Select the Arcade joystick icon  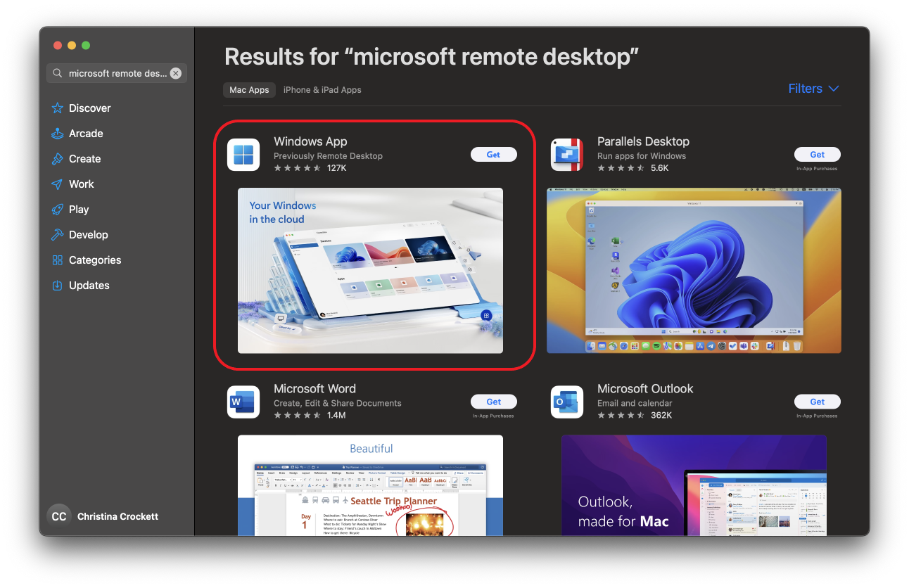tap(58, 134)
